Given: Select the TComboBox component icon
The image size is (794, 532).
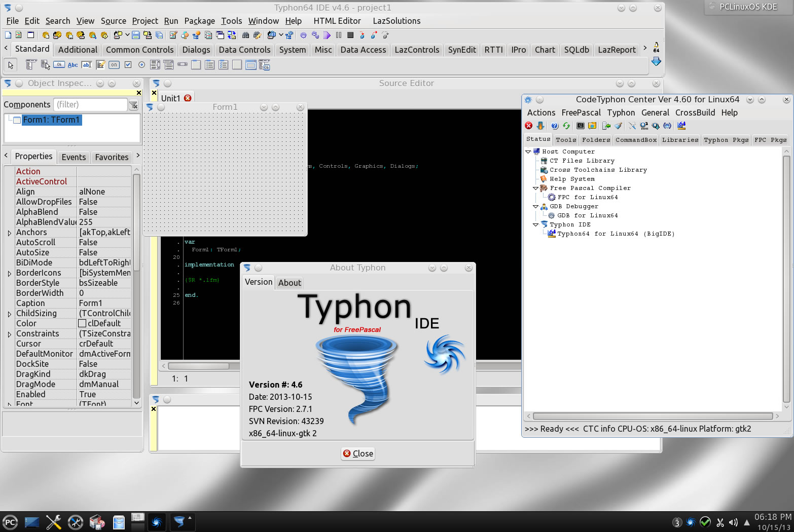Looking at the screenshot, I should (168, 65).
